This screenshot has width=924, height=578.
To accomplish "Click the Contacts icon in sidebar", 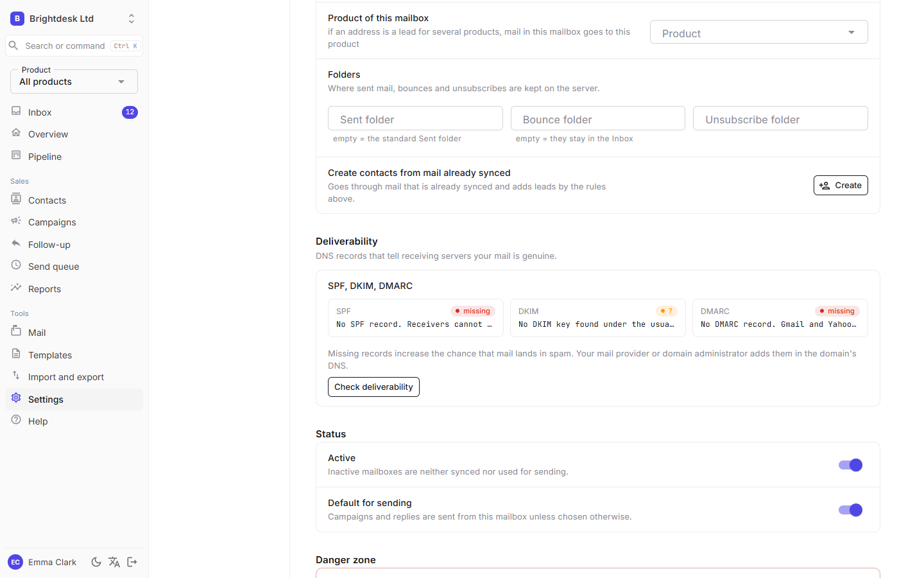I will tap(16, 199).
